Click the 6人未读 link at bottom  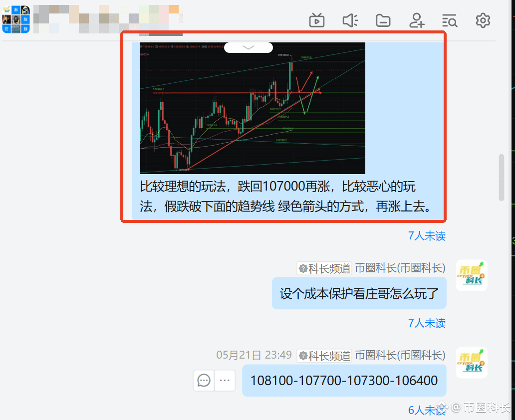pyautogui.click(x=427, y=410)
